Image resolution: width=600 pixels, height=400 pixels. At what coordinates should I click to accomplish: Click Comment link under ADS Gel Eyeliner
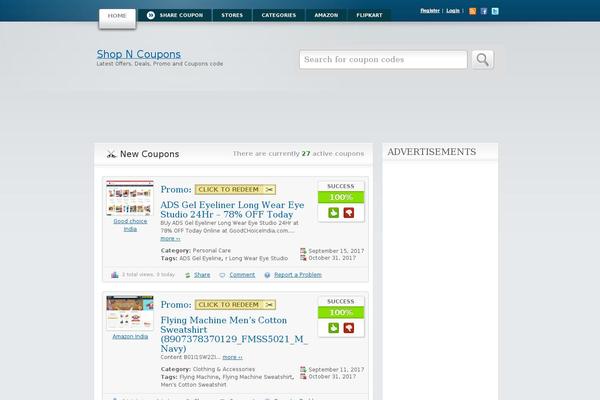click(242, 275)
